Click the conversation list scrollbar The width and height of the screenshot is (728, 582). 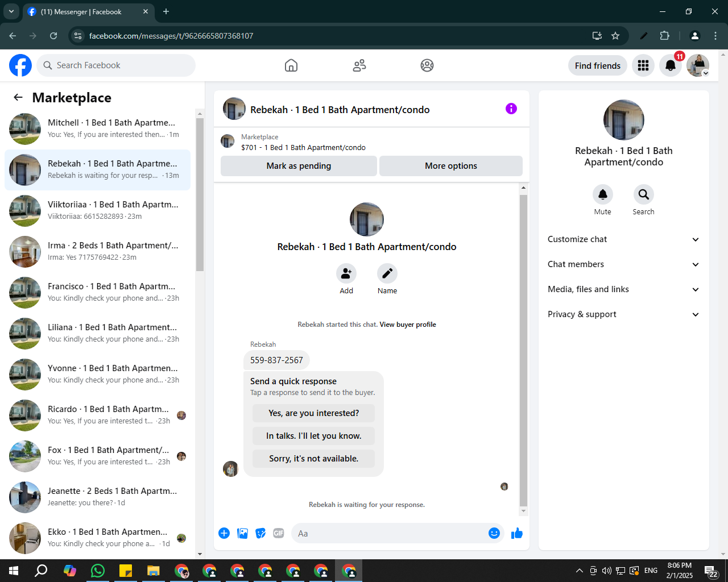tap(200, 194)
